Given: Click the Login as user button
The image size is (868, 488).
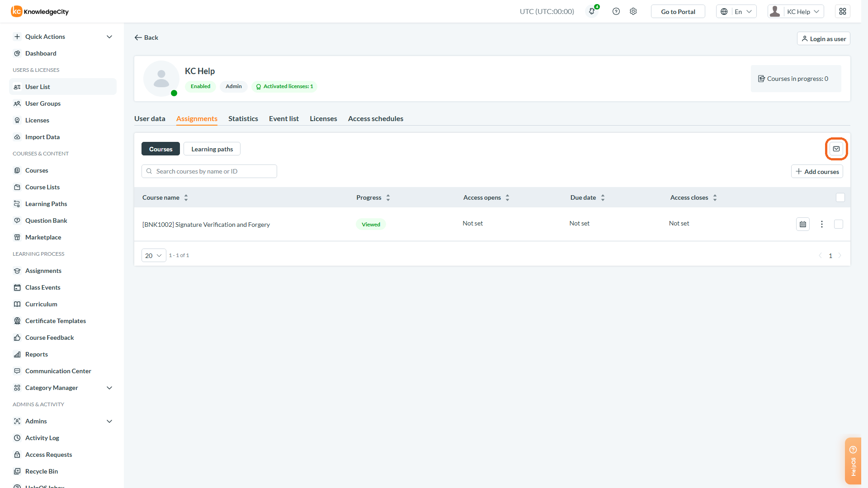Looking at the screenshot, I should tap(824, 38).
